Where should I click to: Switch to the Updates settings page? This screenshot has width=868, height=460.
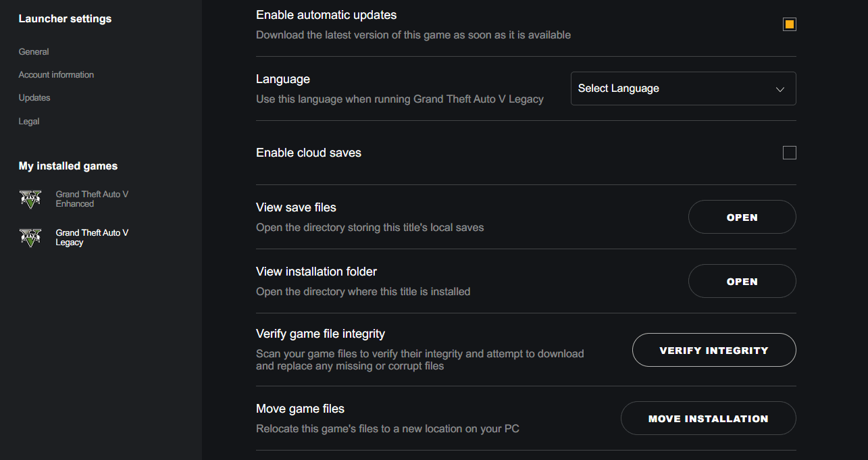pos(34,98)
